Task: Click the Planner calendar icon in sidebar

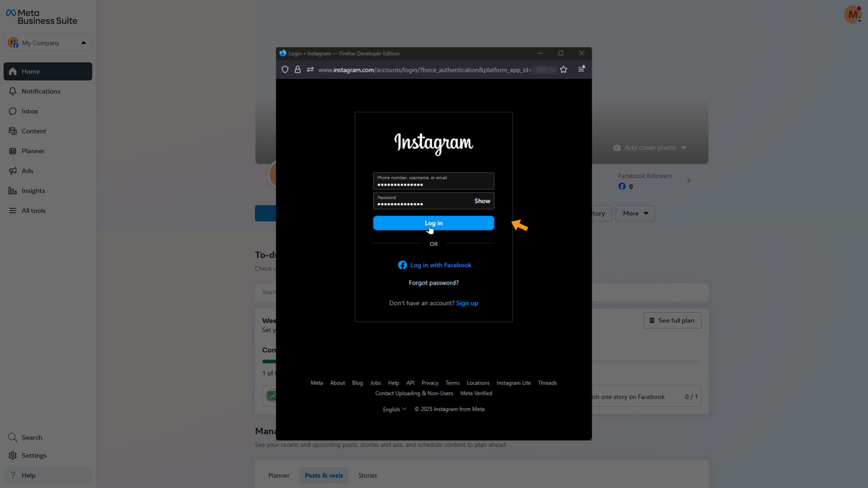Action: point(13,151)
